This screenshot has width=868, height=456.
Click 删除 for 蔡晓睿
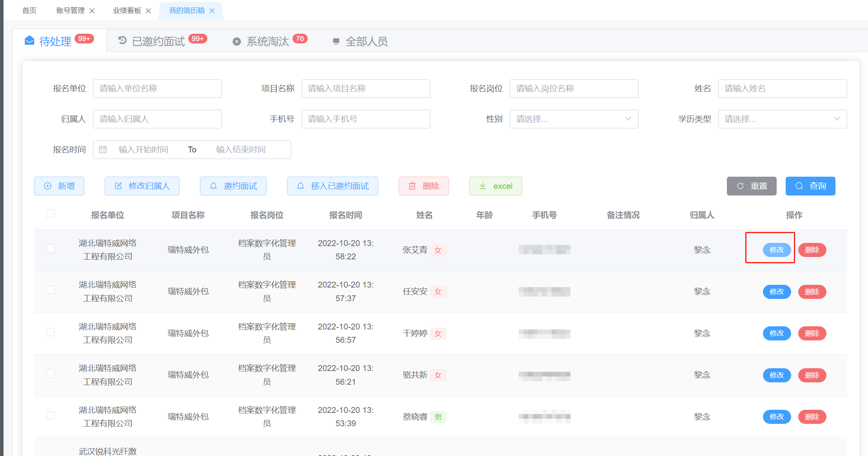pyautogui.click(x=812, y=417)
